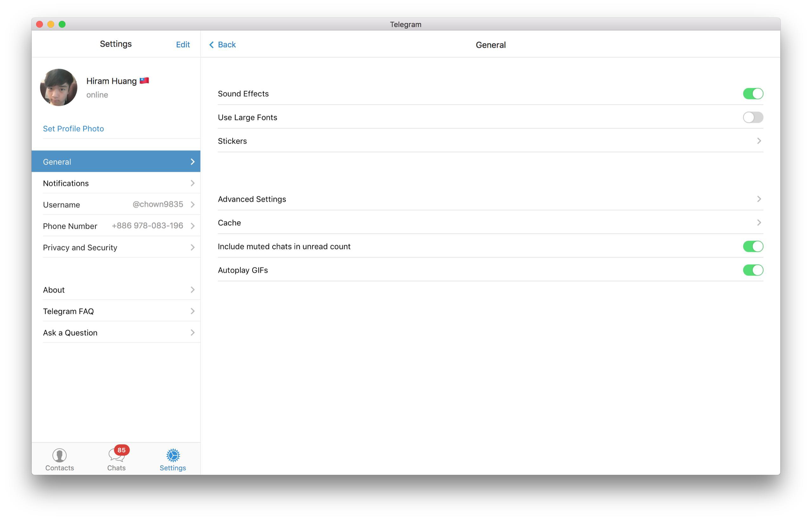Click the Use Large Fonts label
Viewport: 812px width, 520px height.
point(248,117)
